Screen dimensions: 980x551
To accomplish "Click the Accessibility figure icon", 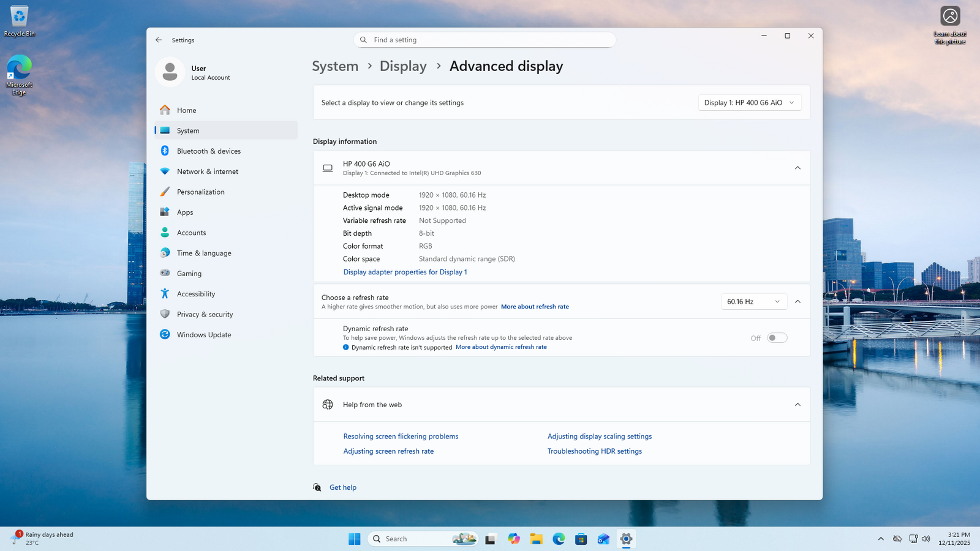I will (x=165, y=294).
